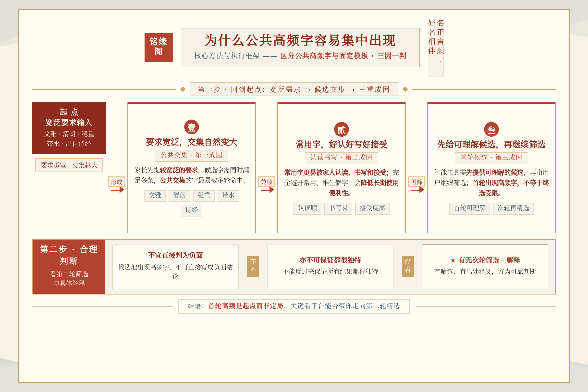Click the star icon before 有无次轮筛选
This screenshot has width=588, height=392.
click(453, 260)
